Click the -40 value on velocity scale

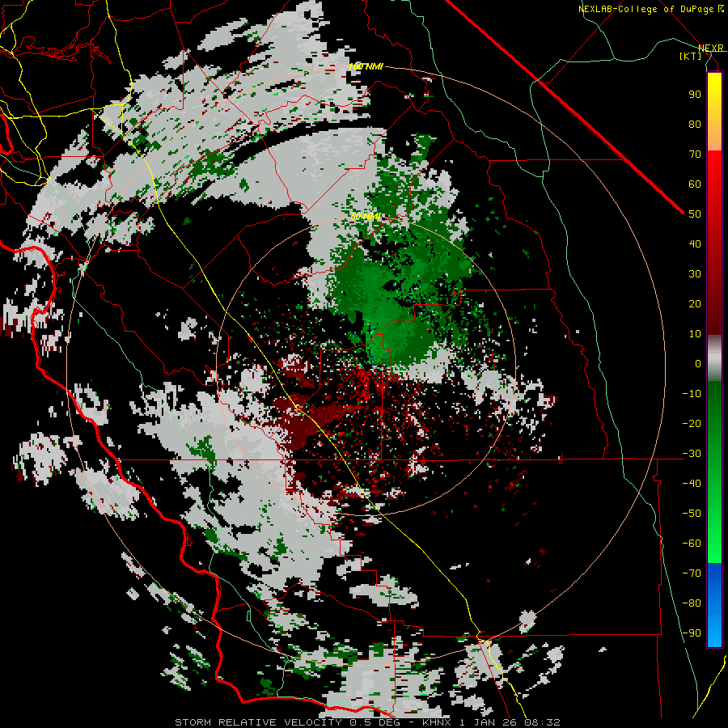pos(692,484)
